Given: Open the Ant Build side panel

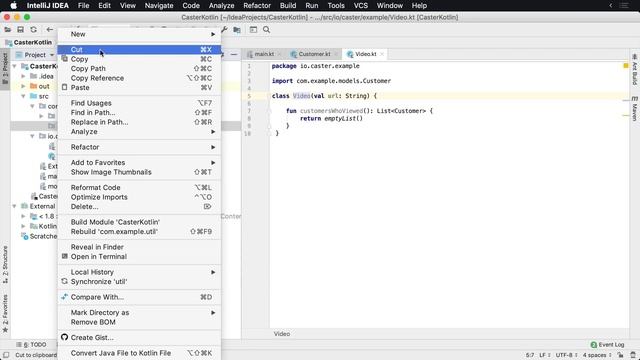Looking at the screenshot, I should 635,69.
